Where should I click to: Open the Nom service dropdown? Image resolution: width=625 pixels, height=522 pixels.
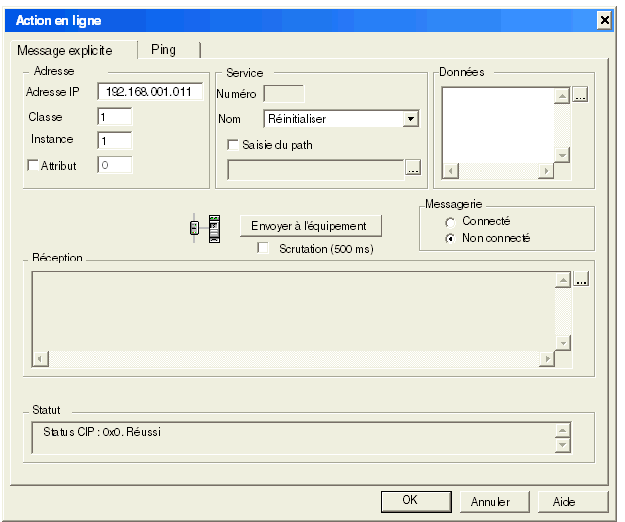click(x=411, y=119)
